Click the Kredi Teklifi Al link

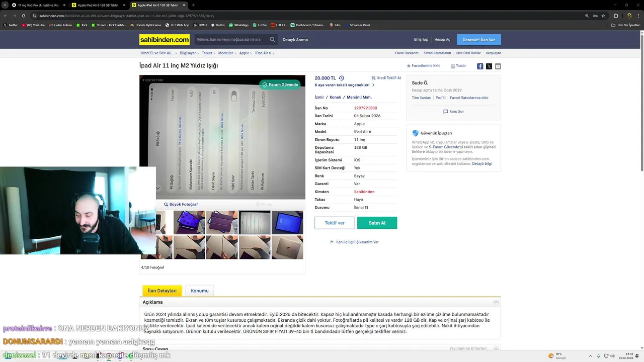click(386, 78)
